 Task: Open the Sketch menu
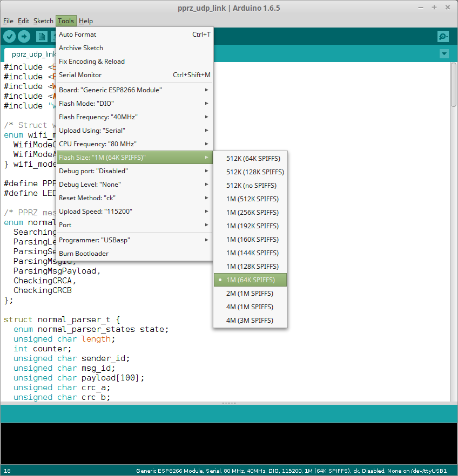tap(43, 21)
